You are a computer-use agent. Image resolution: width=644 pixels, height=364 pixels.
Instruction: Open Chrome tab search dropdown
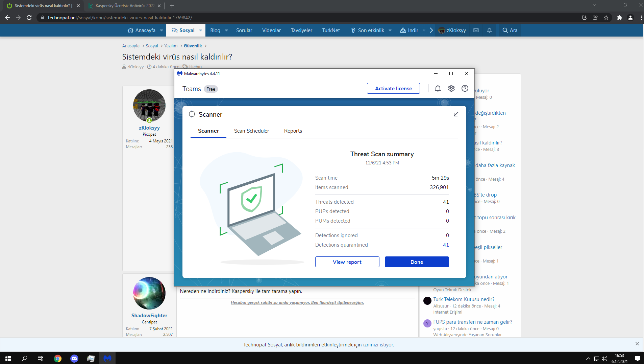pos(594,5)
